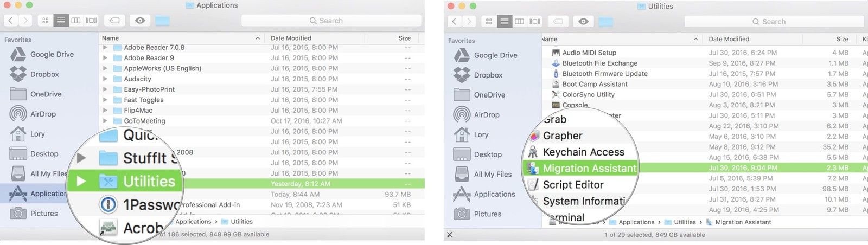The width and height of the screenshot is (868, 245).
Task: Select the highlighted Migration Assistant row
Action: coord(589,169)
